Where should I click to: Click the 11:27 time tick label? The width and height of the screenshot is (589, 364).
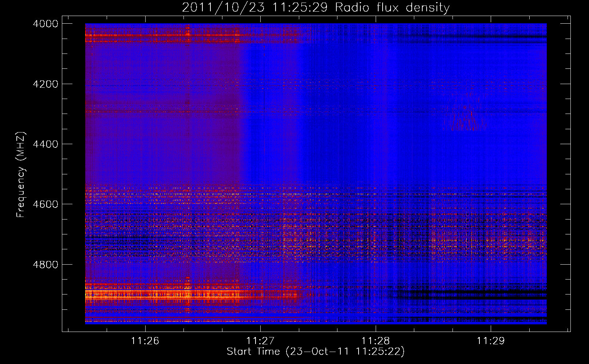click(x=260, y=341)
